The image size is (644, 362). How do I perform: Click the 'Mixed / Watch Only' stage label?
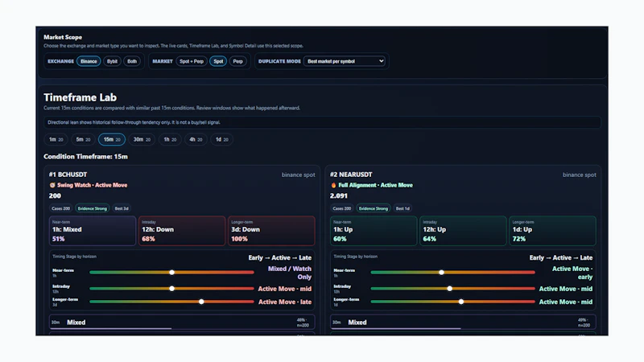coord(290,273)
